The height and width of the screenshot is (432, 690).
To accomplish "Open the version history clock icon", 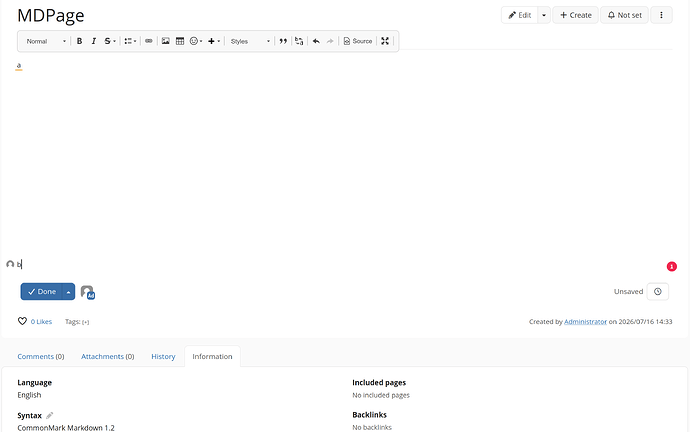I will click(x=657, y=292).
